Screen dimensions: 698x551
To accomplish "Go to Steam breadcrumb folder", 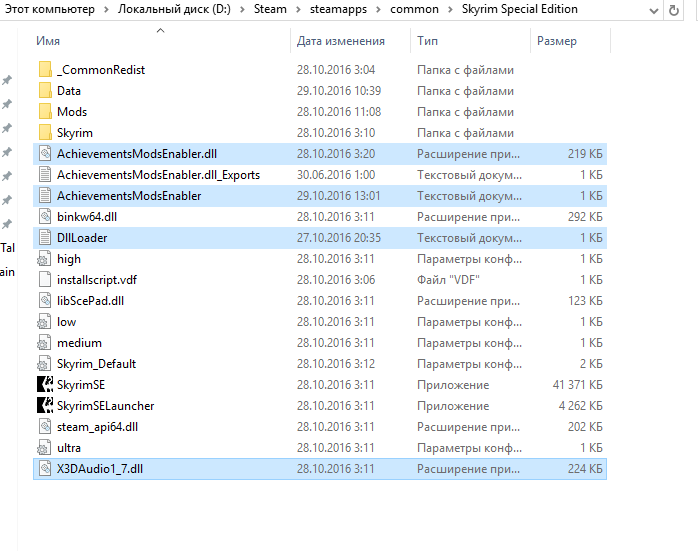I will [270, 9].
